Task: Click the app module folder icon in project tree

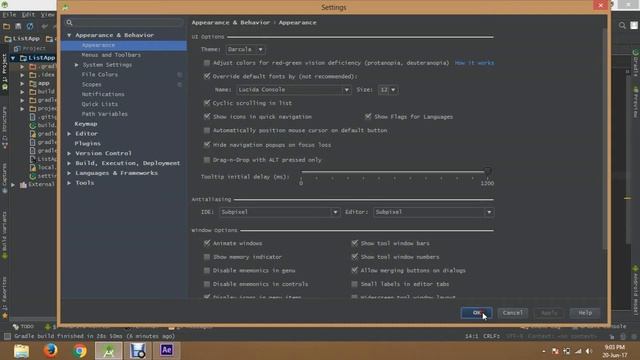Action: [x=33, y=83]
